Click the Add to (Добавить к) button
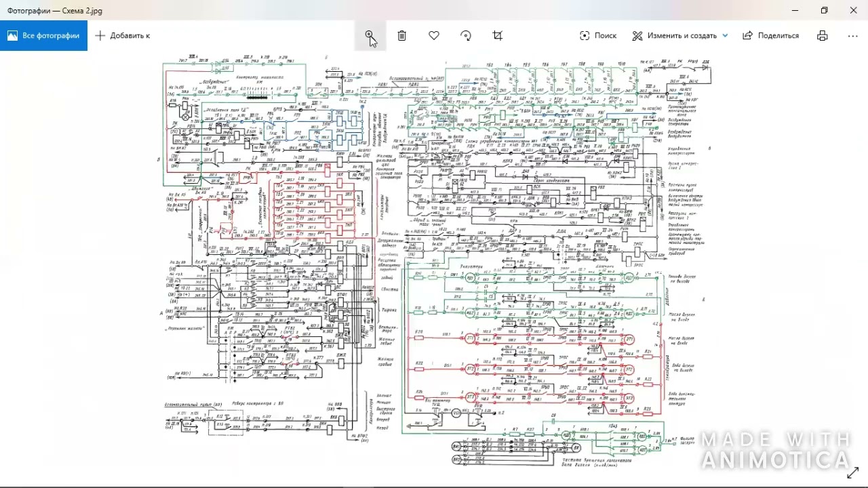This screenshot has height=488, width=868. (123, 35)
